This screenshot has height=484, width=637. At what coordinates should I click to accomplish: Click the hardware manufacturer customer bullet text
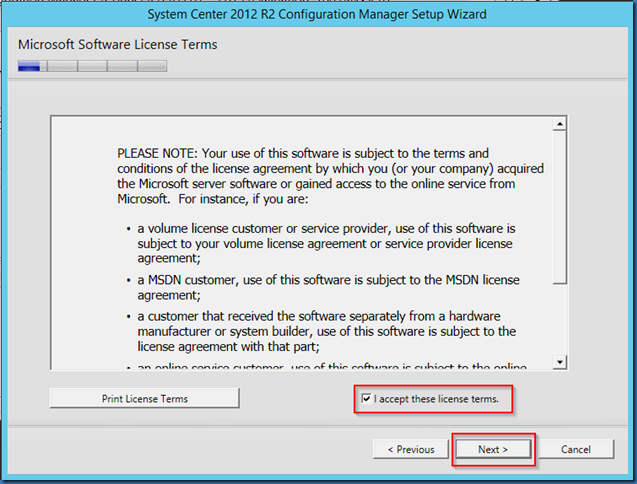pyautogui.click(x=327, y=331)
